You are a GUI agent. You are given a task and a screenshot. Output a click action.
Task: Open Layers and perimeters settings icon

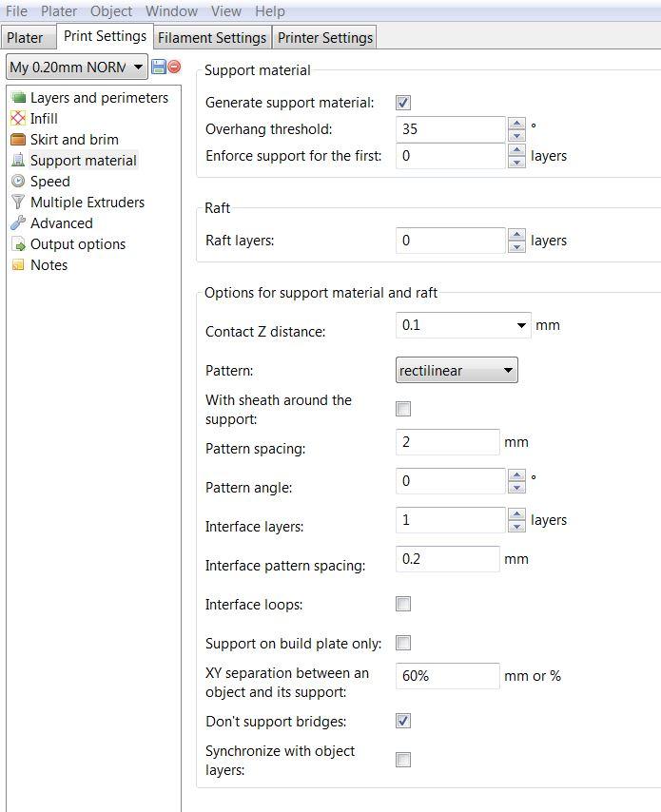point(18,98)
